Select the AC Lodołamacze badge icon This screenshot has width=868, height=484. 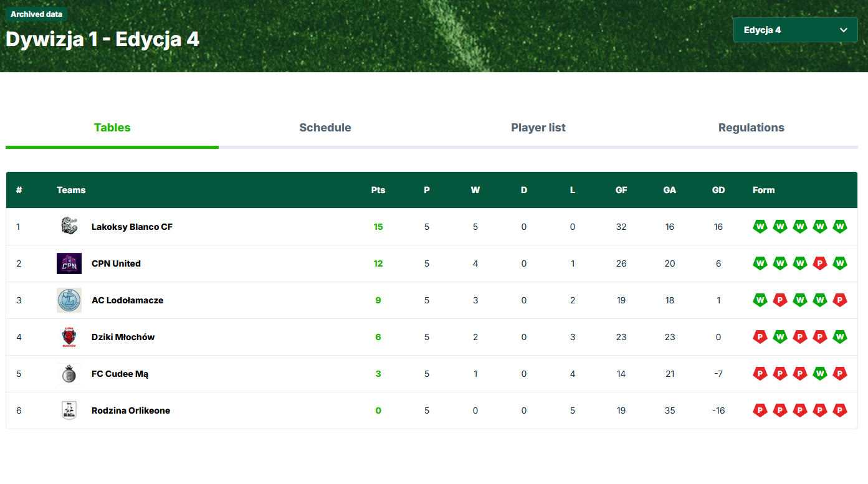[x=69, y=300]
